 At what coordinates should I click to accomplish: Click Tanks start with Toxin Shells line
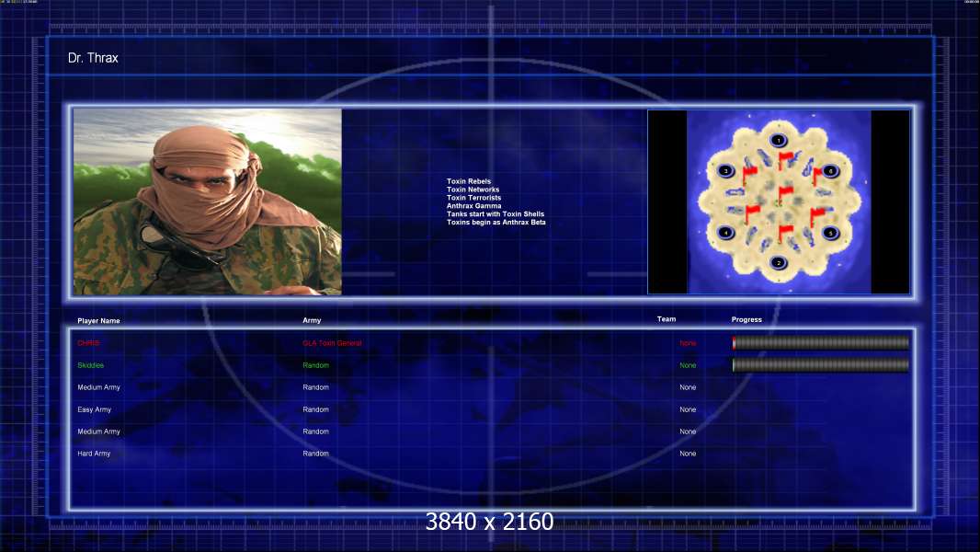tap(496, 213)
